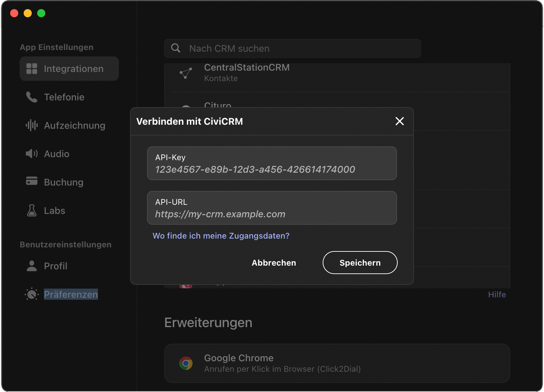Image resolution: width=544 pixels, height=392 pixels.
Task: Save credentials with Speichern button
Action: coord(360,263)
